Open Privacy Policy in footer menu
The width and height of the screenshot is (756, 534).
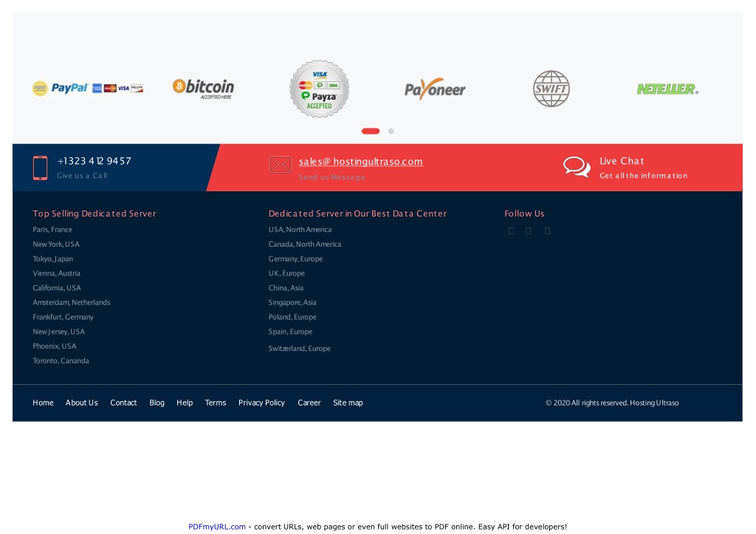click(261, 403)
